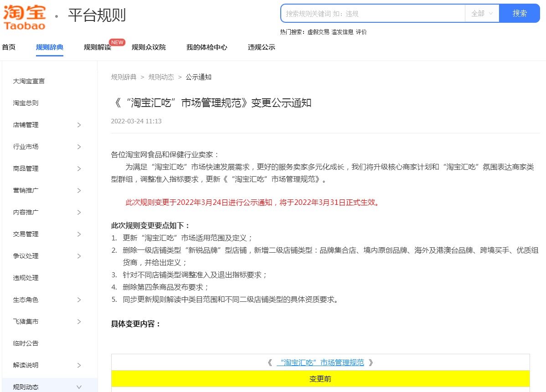Expand the 生态角色 sidebar chevron
Viewport: 546px width, 392px height.
[79, 300]
